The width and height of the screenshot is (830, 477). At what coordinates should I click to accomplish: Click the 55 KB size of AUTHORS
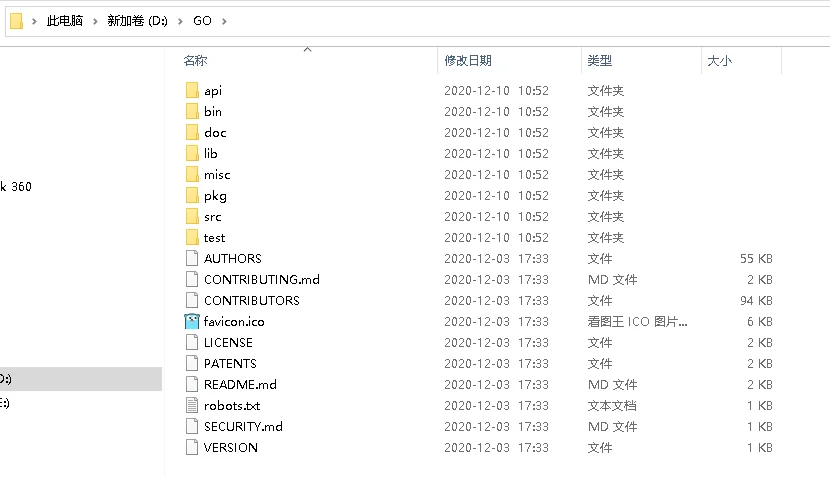756,258
